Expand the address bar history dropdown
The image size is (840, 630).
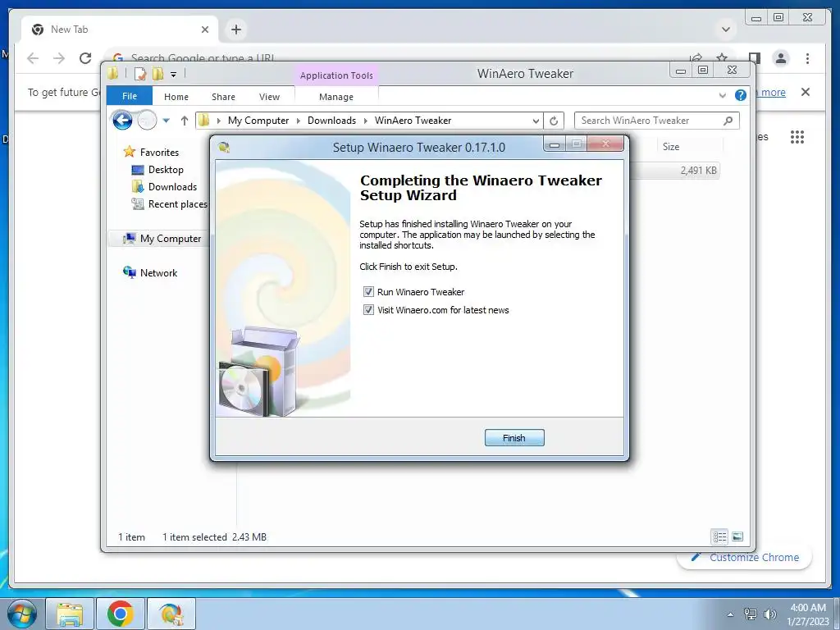(x=536, y=121)
